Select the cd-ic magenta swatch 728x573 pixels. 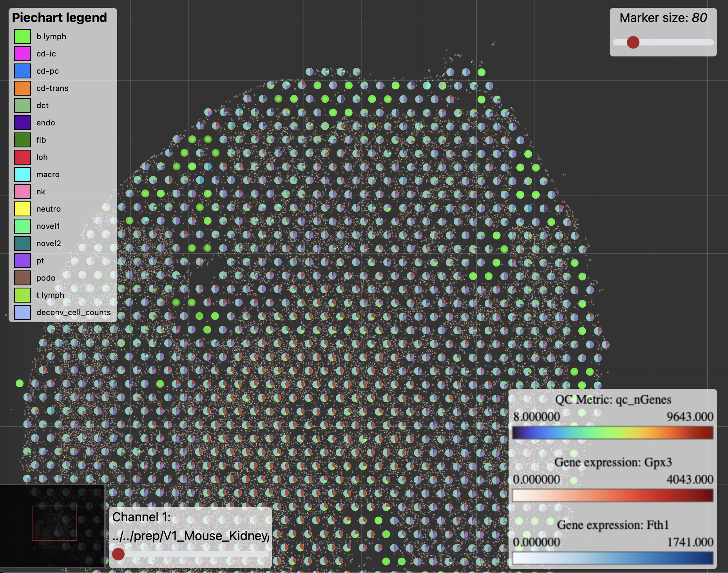(22, 54)
